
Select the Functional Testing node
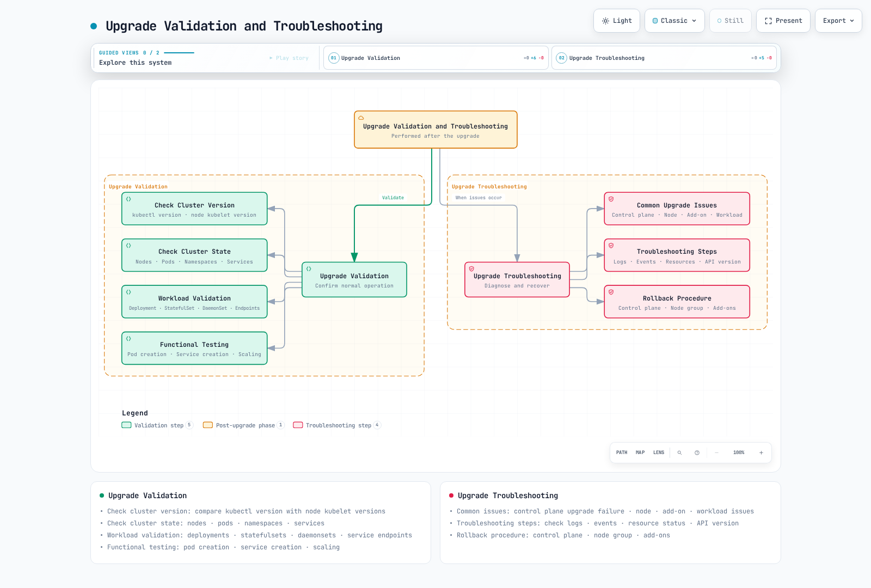tap(194, 348)
